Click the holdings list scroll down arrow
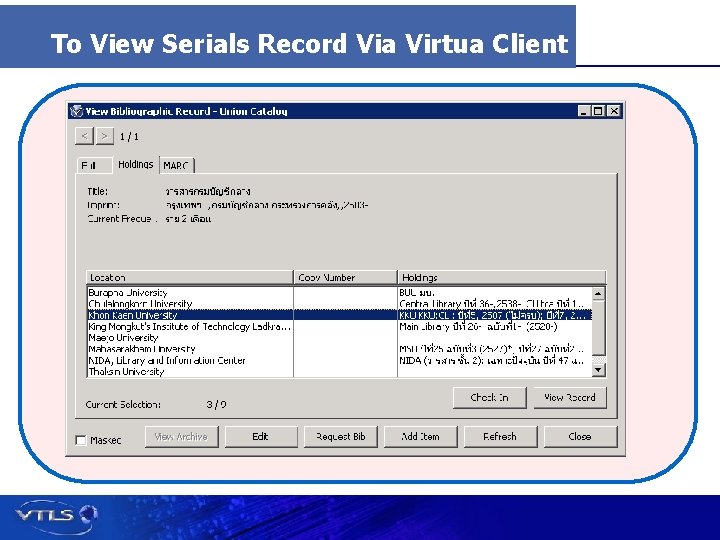 click(598, 370)
